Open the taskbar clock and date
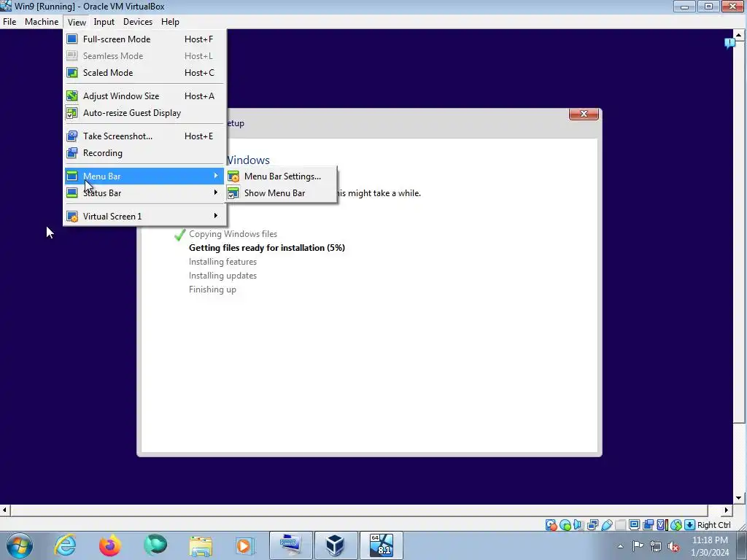This screenshot has width=747, height=560. [710, 546]
